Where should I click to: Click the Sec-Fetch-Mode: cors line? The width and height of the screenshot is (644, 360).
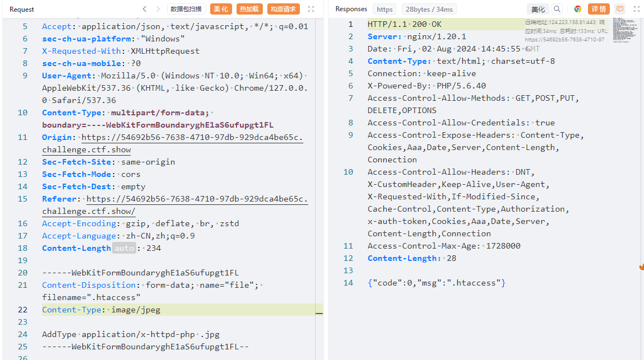pos(91,174)
